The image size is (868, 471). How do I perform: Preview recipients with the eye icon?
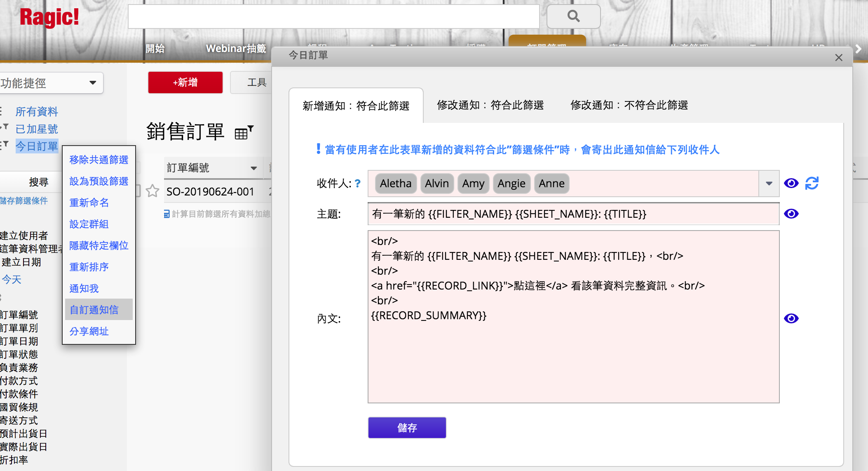pos(791,183)
